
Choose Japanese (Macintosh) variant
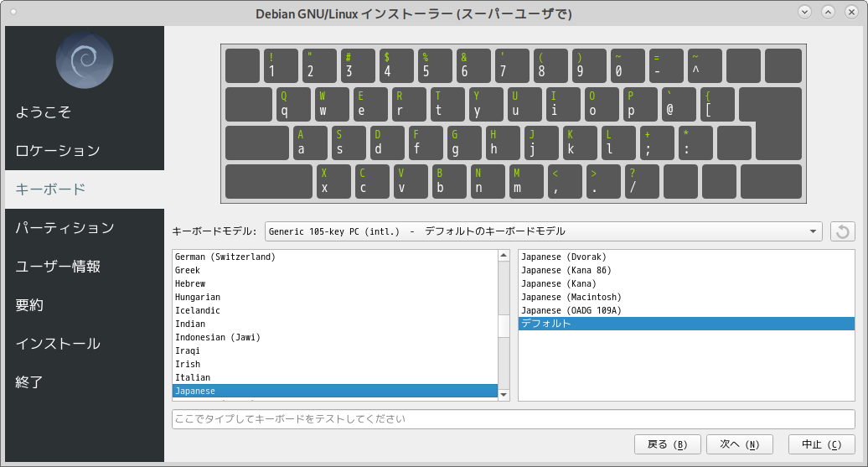[x=686, y=297]
